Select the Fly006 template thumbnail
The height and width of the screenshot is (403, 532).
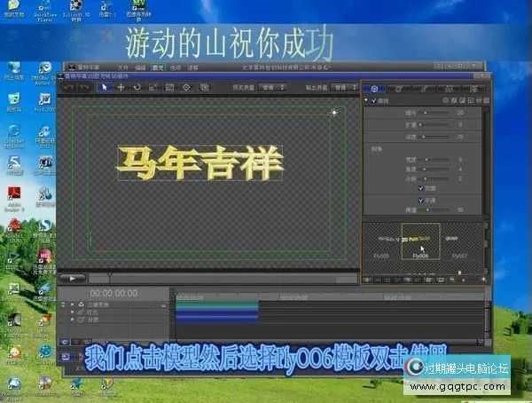420,241
